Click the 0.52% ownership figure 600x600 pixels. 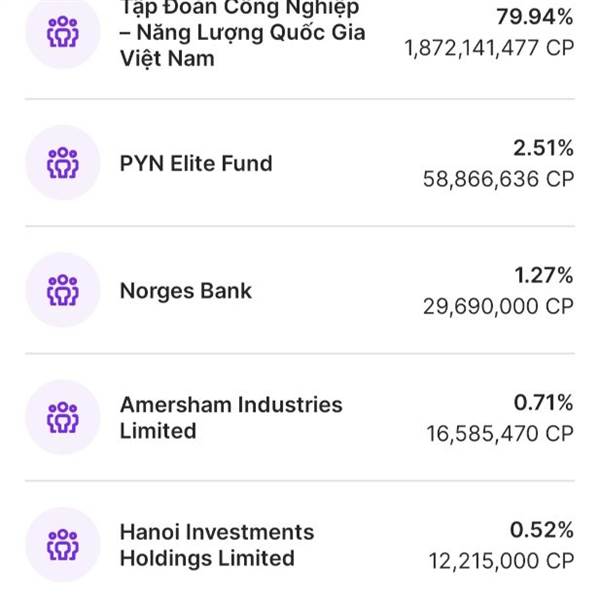point(542,530)
